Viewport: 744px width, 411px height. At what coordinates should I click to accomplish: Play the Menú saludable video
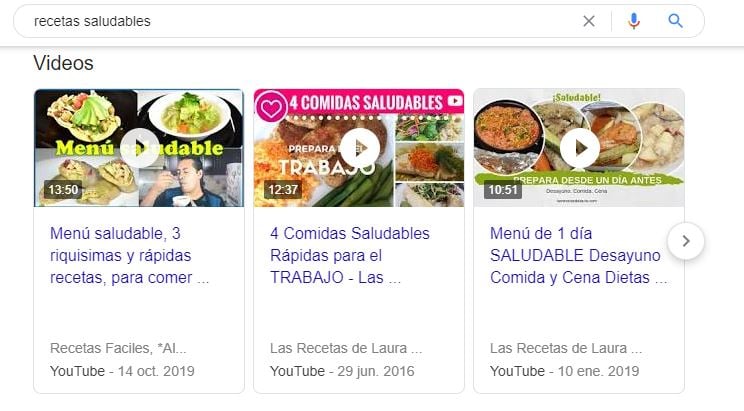(140, 148)
